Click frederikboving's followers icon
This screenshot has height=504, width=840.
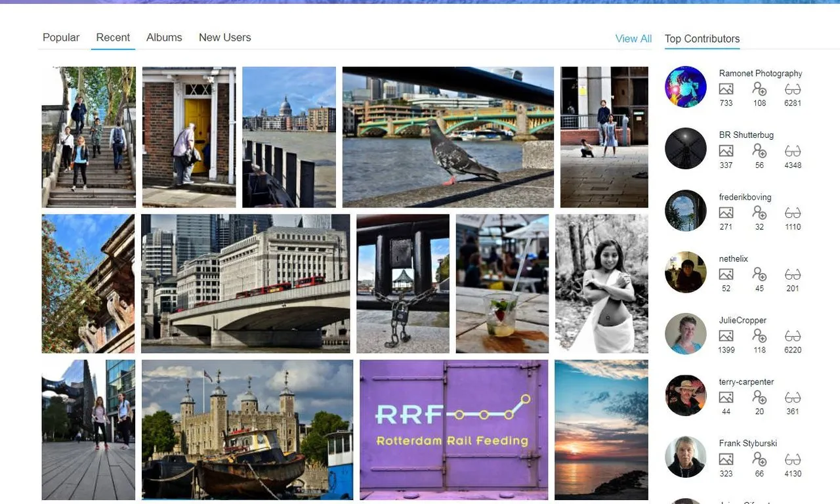pos(759,213)
